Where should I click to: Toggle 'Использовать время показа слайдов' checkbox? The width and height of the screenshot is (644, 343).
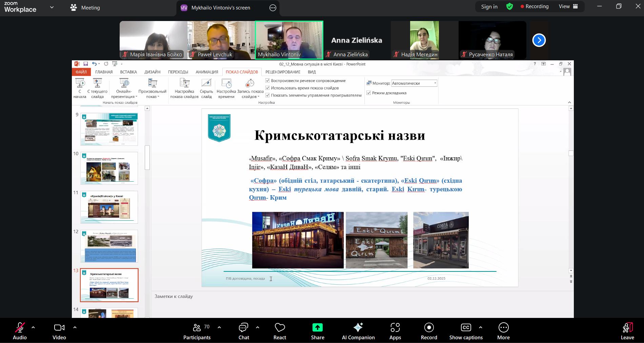pyautogui.click(x=267, y=88)
